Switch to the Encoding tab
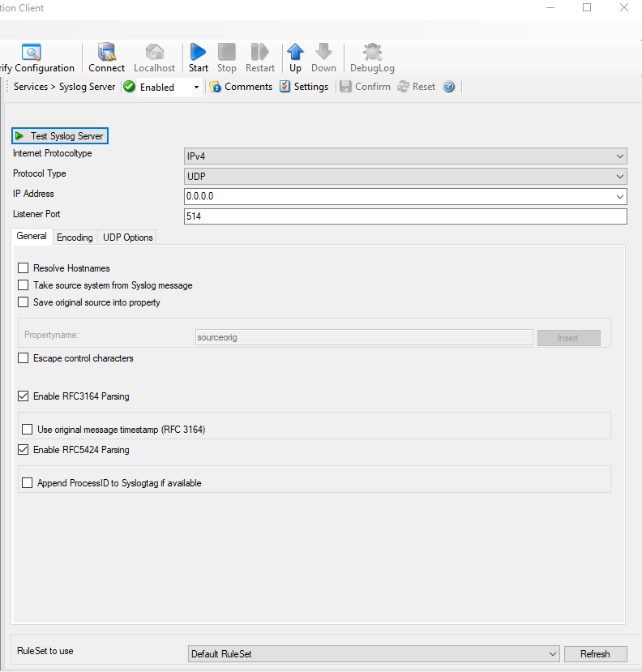Image resolution: width=642 pixels, height=672 pixels. (x=75, y=238)
